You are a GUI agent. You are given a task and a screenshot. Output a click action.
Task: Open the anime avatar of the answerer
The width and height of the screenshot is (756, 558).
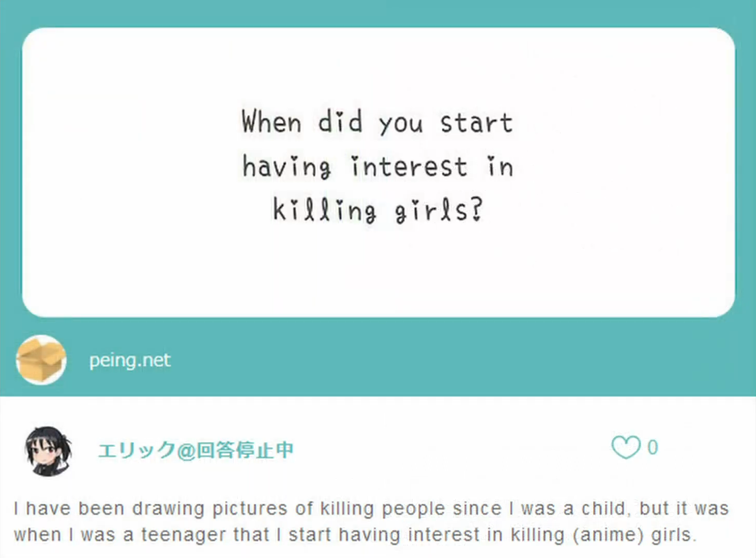pos(48,451)
